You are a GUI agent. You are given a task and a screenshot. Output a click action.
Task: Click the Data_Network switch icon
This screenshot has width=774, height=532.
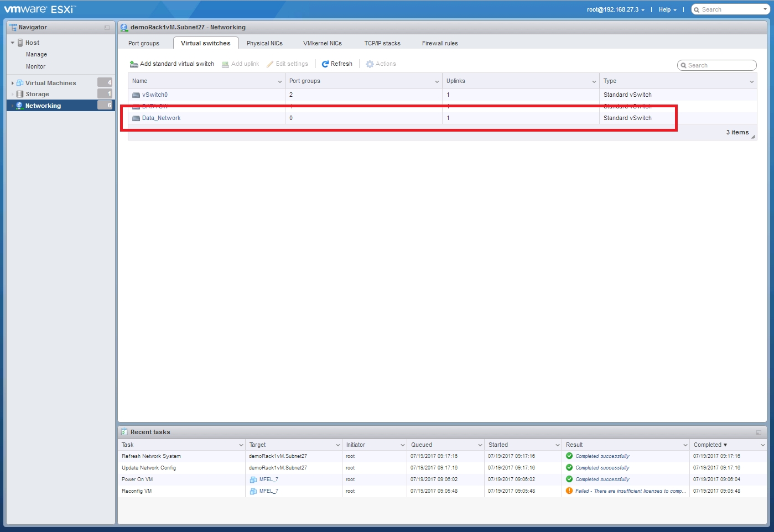tap(136, 118)
